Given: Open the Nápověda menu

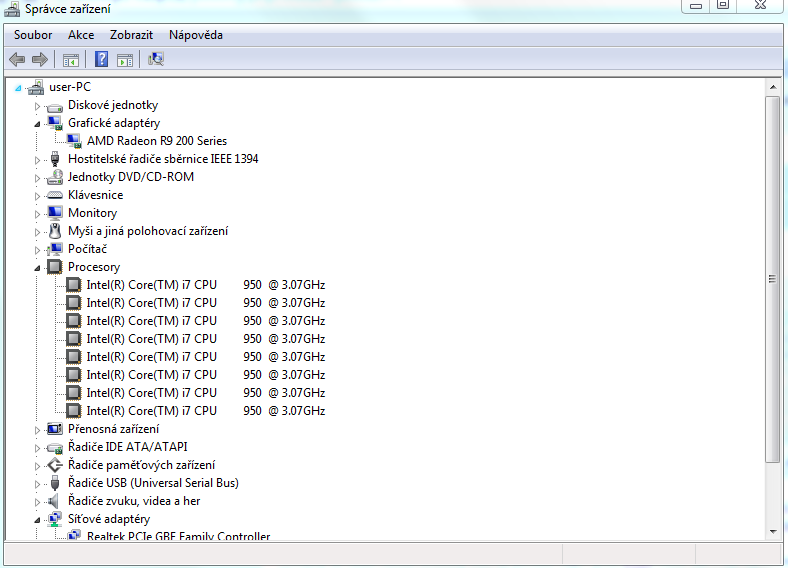Looking at the screenshot, I should (x=195, y=35).
